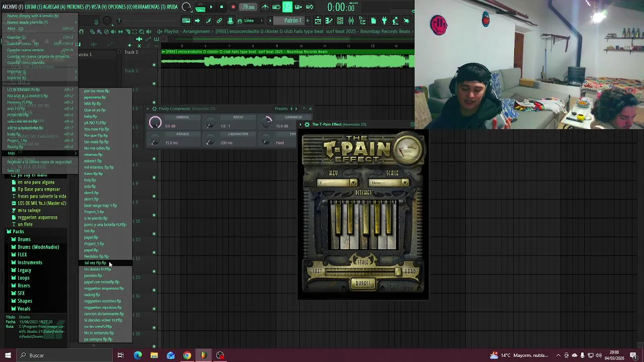Click the red record button
The width and height of the screenshot is (644, 362).
(x=233, y=7)
